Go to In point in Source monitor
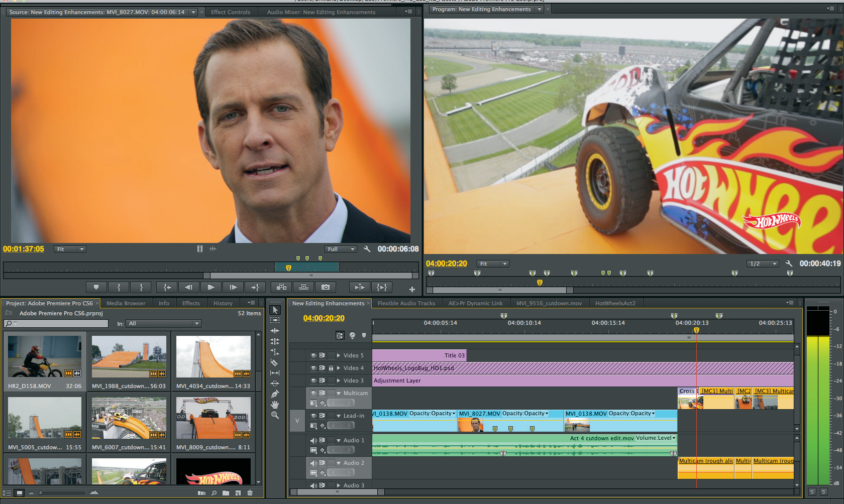844x504 pixels. [167, 287]
